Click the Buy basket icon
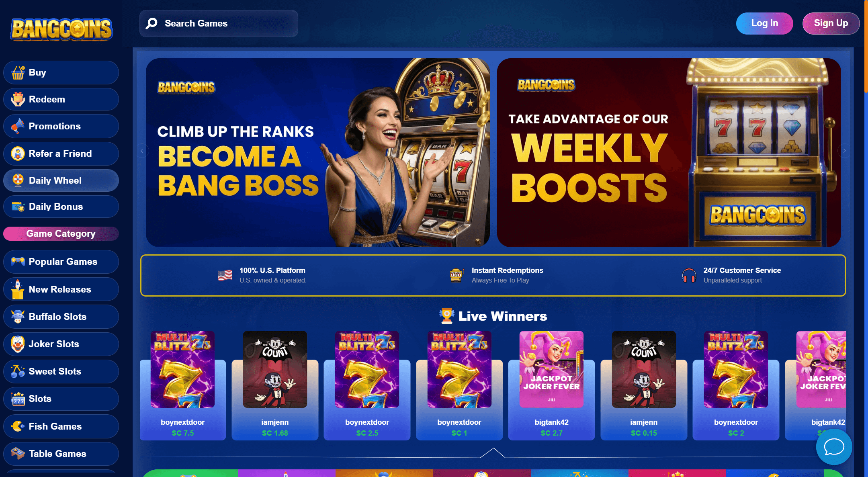 tap(18, 73)
